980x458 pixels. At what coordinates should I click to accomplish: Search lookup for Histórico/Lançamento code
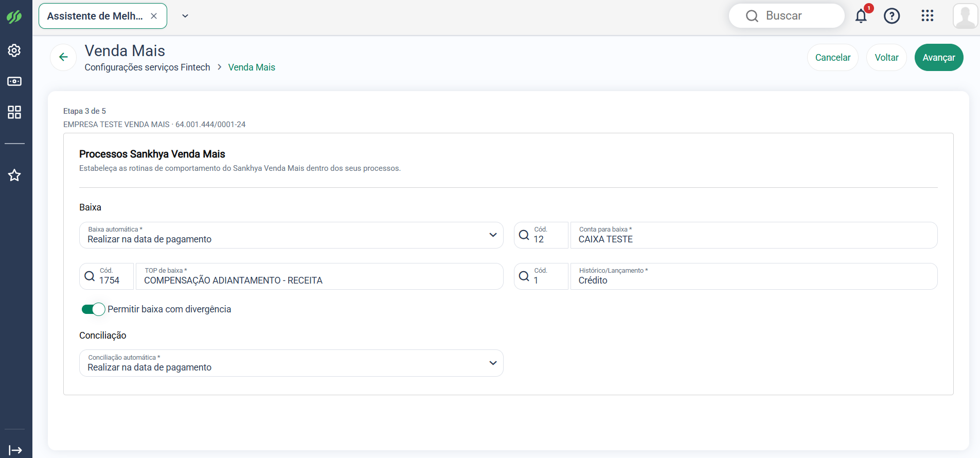tap(524, 276)
